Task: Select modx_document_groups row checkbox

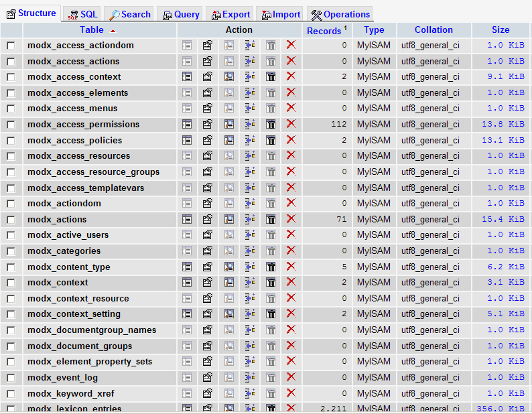Action: [11, 346]
